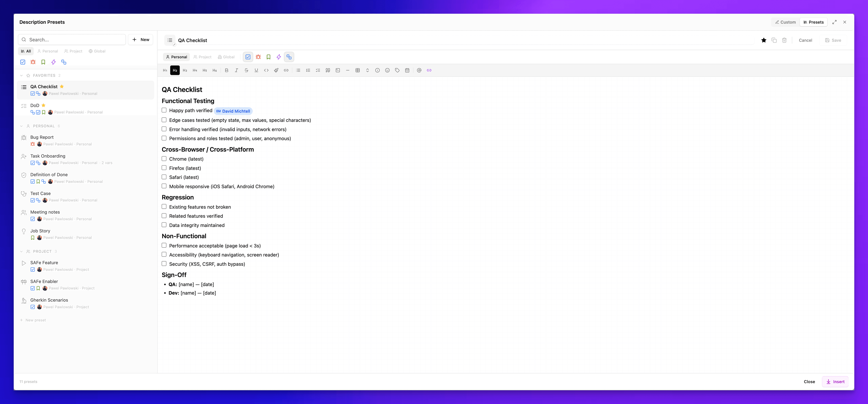The image size is (868, 404).
Task: Check Security (XSS, CSRF, auth bypass)
Action: (x=164, y=264)
